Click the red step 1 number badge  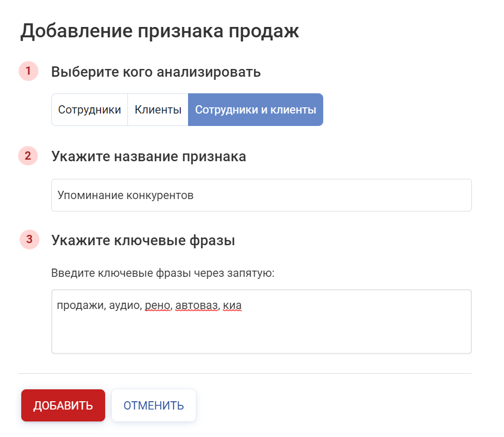tap(28, 71)
